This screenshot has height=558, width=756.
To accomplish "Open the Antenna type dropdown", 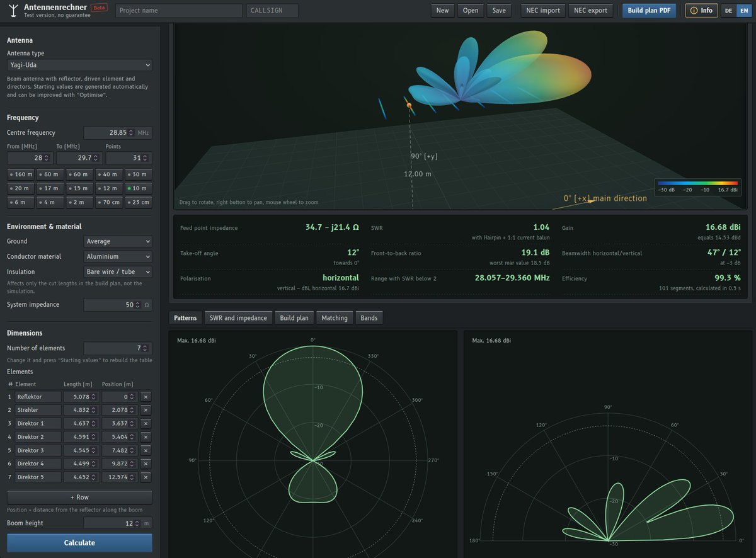I will [79, 65].
